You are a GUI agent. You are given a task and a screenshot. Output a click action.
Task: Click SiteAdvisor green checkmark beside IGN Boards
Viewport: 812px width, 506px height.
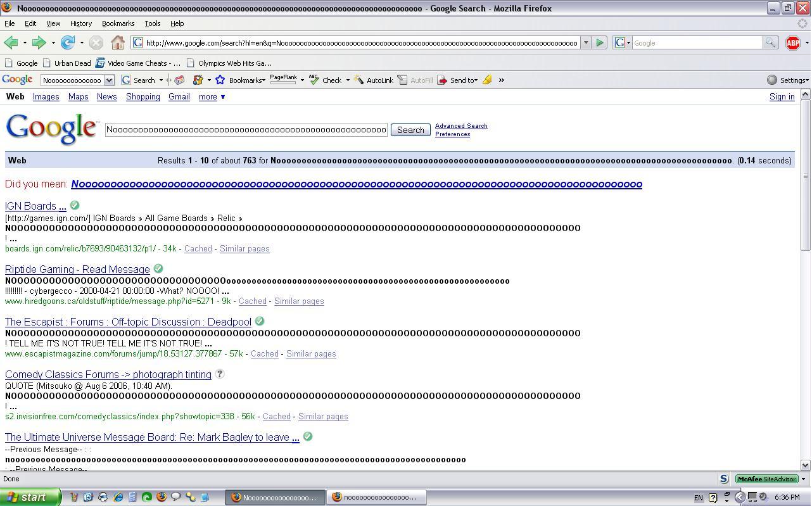click(x=75, y=205)
